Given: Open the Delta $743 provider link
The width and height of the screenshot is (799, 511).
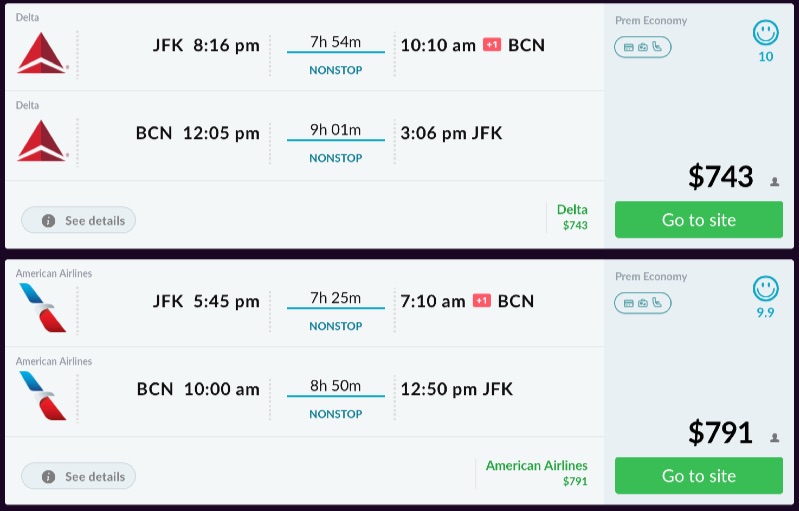Looking at the screenshot, I should click(573, 217).
